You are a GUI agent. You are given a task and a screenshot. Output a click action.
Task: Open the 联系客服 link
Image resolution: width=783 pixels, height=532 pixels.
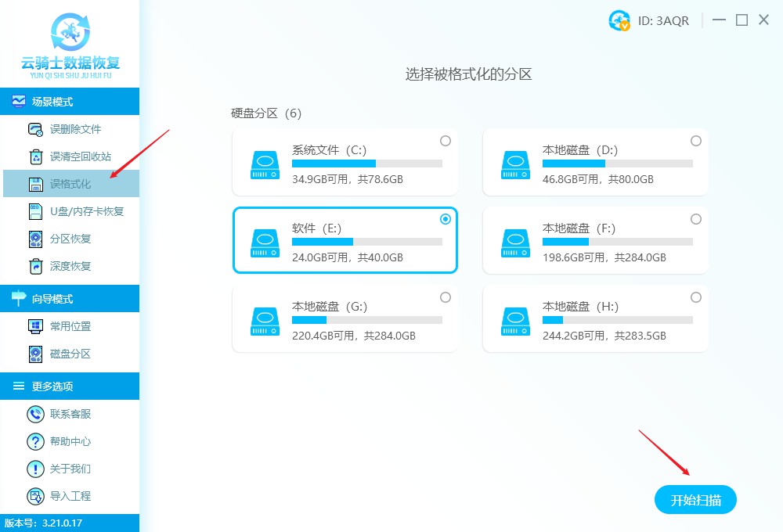point(71,414)
